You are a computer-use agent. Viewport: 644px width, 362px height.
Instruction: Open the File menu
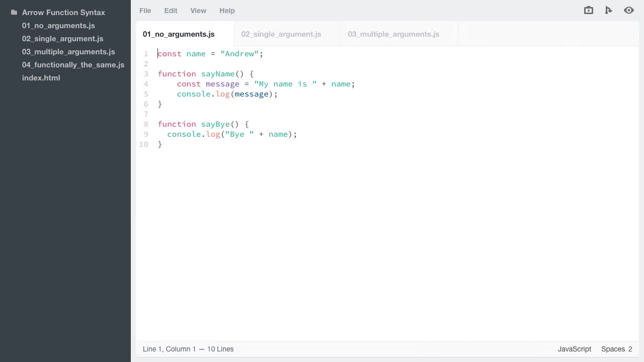(x=145, y=11)
